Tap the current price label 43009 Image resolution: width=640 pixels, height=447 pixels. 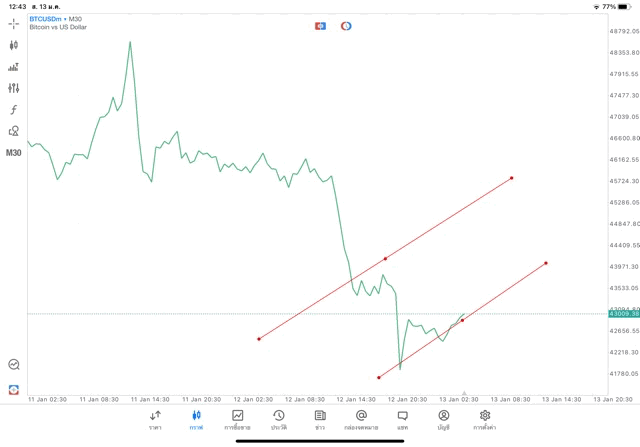pyautogui.click(x=622, y=314)
